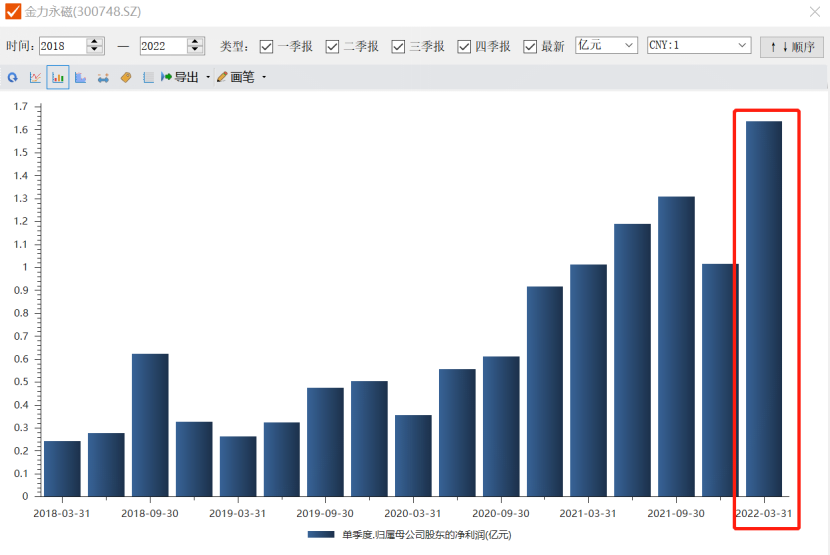Close the 金力永磁 chart window
830x555 pixels.
click(x=814, y=12)
